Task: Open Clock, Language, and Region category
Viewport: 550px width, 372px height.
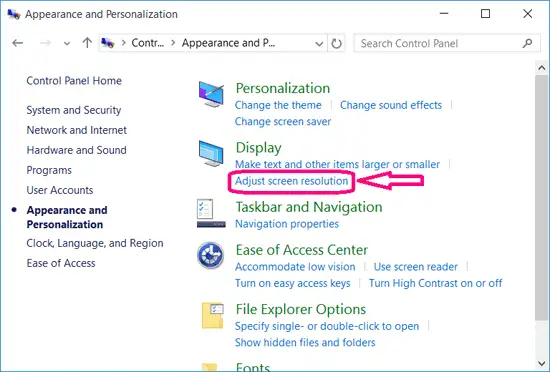Action: click(95, 243)
